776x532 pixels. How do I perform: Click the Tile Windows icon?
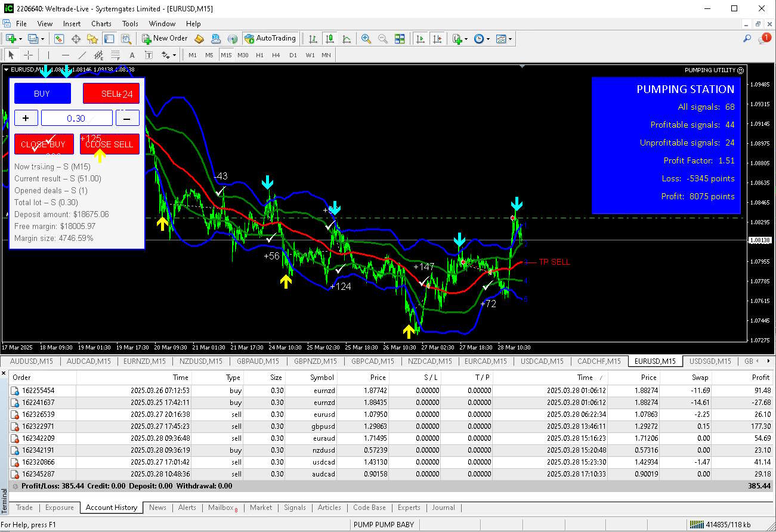pyautogui.click(x=400, y=38)
